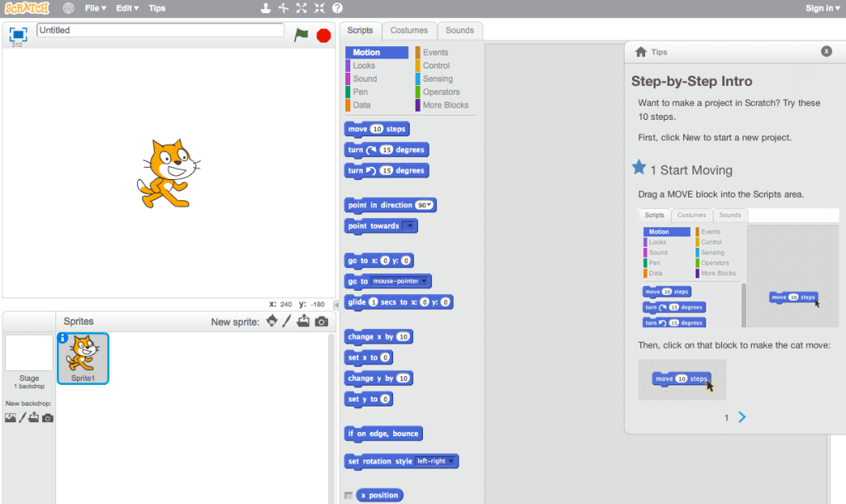Switch to the Costumes tab
846x504 pixels.
(x=409, y=31)
